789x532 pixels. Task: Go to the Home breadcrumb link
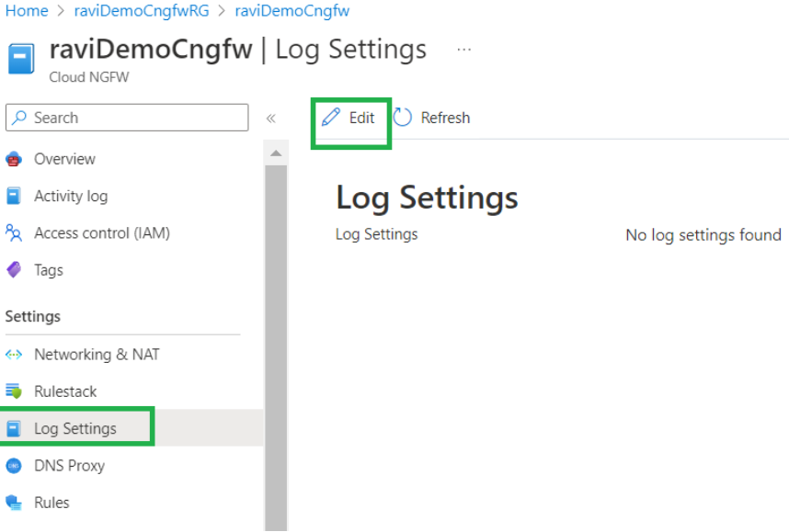pyautogui.click(x=27, y=11)
